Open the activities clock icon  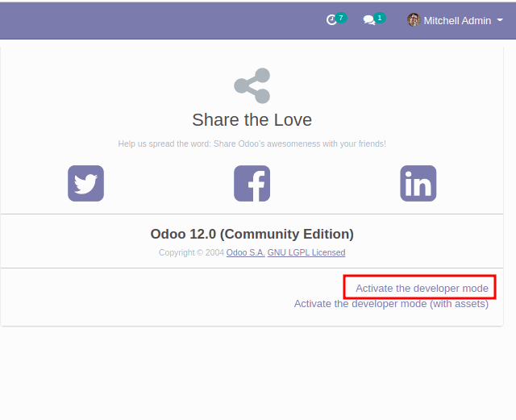pyautogui.click(x=331, y=20)
